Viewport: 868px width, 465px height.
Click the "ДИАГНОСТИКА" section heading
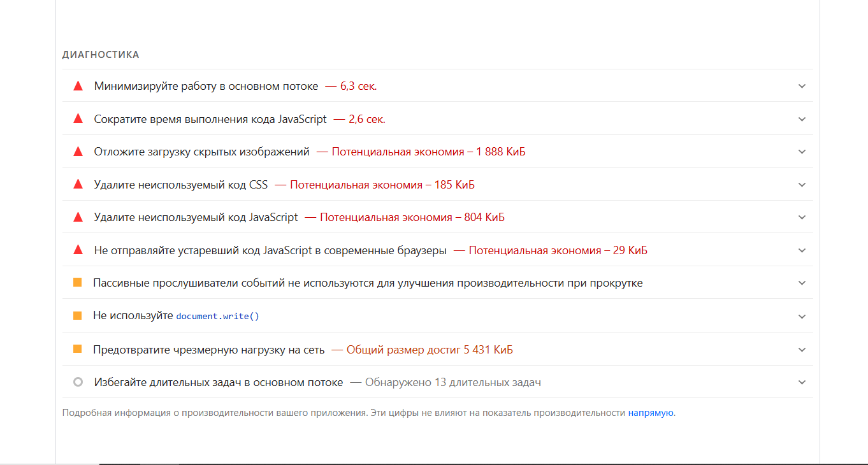[101, 55]
